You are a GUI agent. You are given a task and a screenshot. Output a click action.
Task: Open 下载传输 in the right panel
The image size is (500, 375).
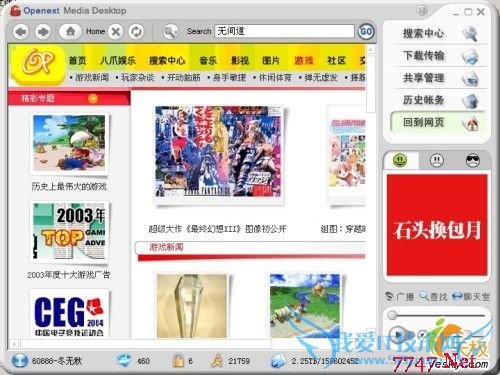coord(423,55)
